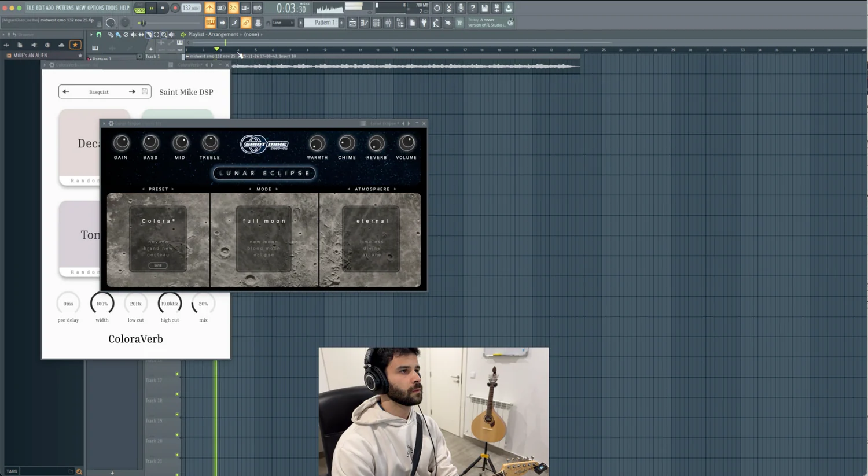Open the PATTERNS menu

(64, 8)
